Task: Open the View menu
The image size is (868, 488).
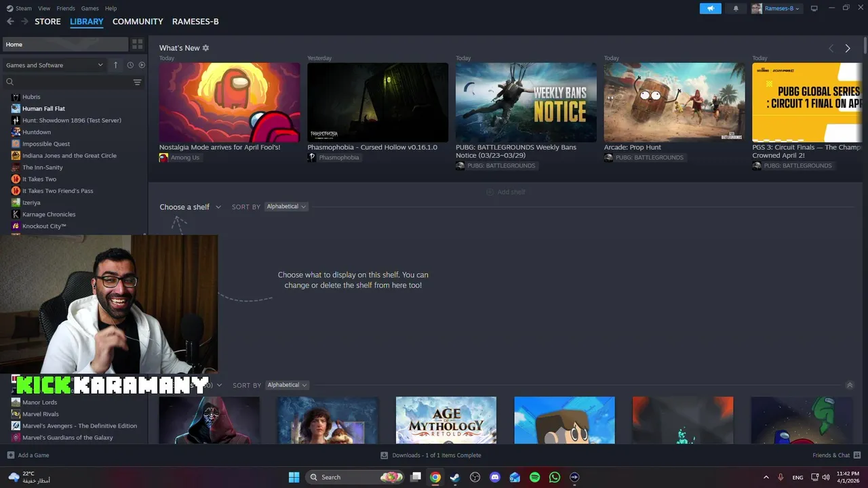Action: point(44,8)
